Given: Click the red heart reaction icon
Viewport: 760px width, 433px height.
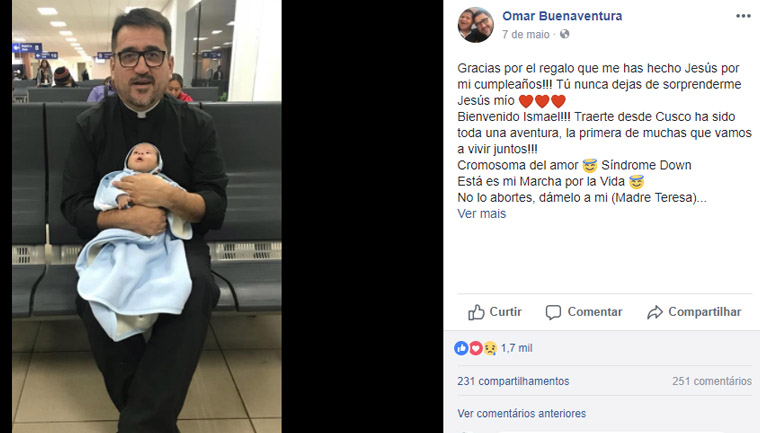Looking at the screenshot, I should click(475, 348).
